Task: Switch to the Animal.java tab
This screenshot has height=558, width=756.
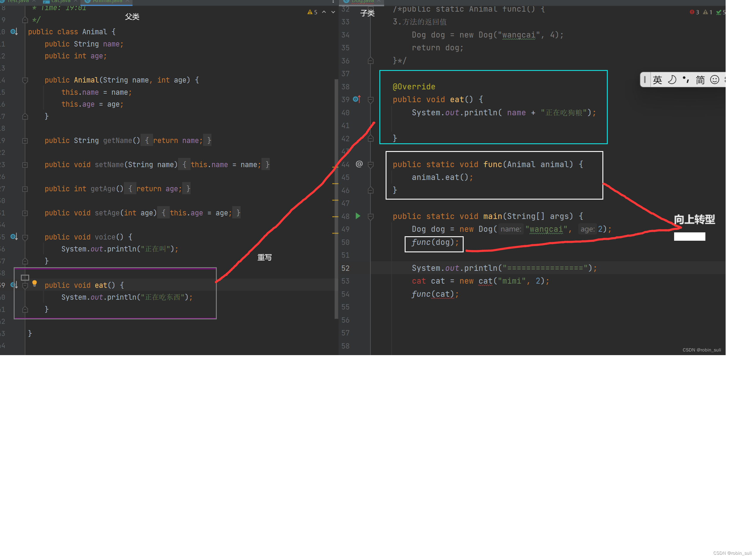Action: click(107, 1)
